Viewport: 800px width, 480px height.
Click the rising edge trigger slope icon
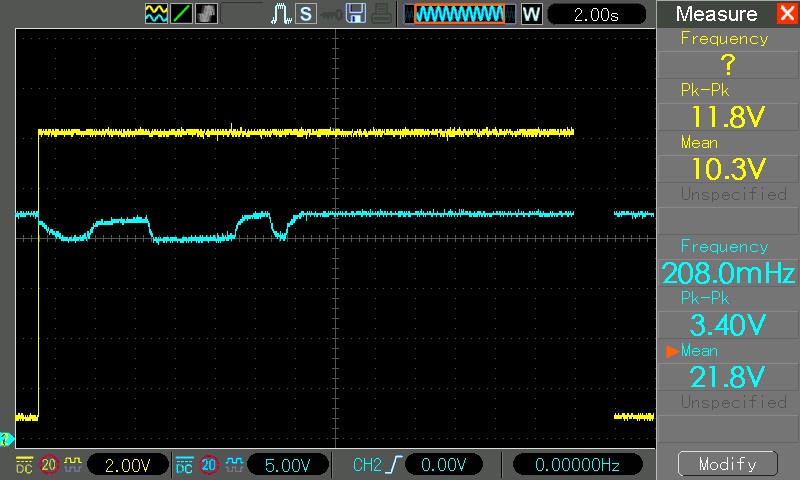click(394, 465)
